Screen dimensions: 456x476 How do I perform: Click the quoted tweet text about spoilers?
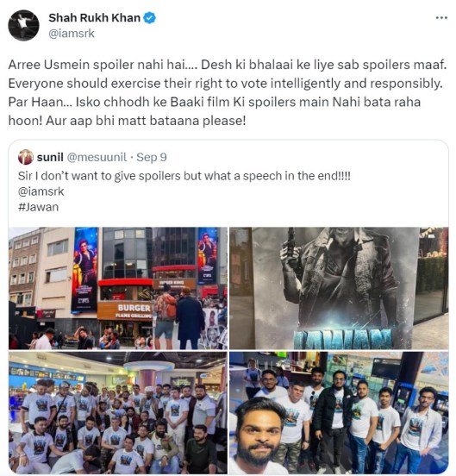tap(184, 176)
